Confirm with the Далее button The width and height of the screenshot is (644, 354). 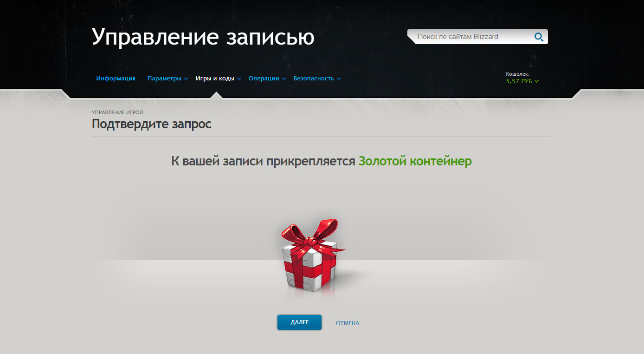[x=300, y=322]
